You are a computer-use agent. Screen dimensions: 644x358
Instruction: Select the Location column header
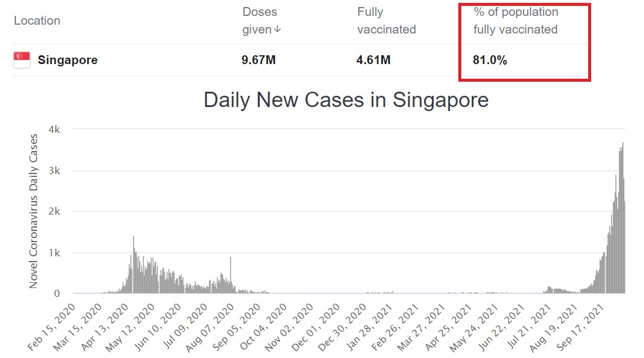point(37,21)
